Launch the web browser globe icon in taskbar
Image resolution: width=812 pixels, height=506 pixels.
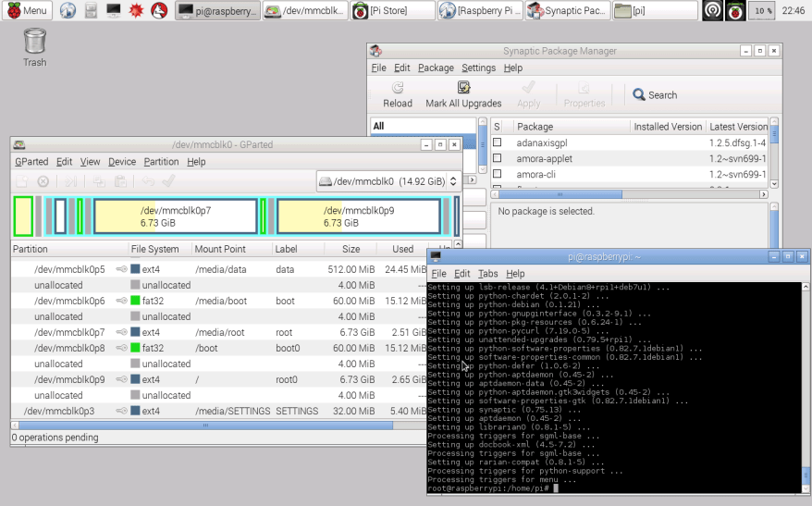[68, 10]
